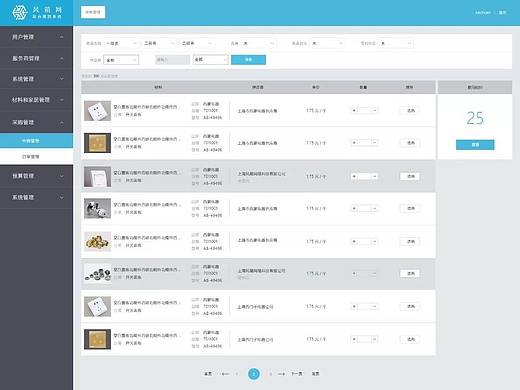Screen dimensions: 520x390
Task: Click the 兴前网 logo icon
Action: [x=20, y=13]
